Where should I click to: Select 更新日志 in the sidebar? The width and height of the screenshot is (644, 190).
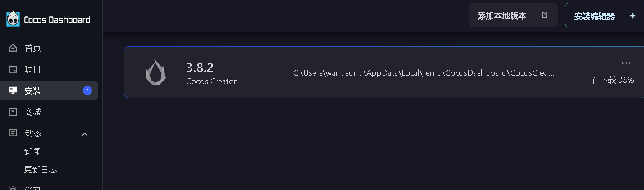tap(41, 170)
